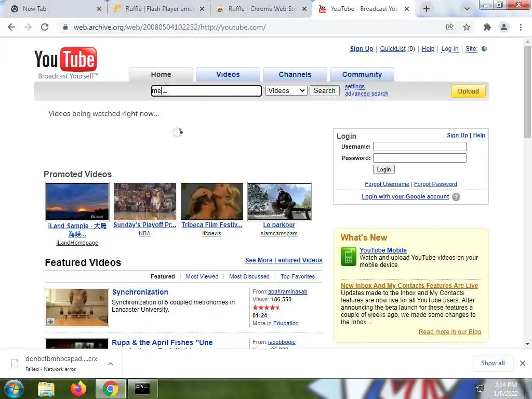The image size is (532, 399).
Task: Click the network tray icon
Action: tap(480, 389)
